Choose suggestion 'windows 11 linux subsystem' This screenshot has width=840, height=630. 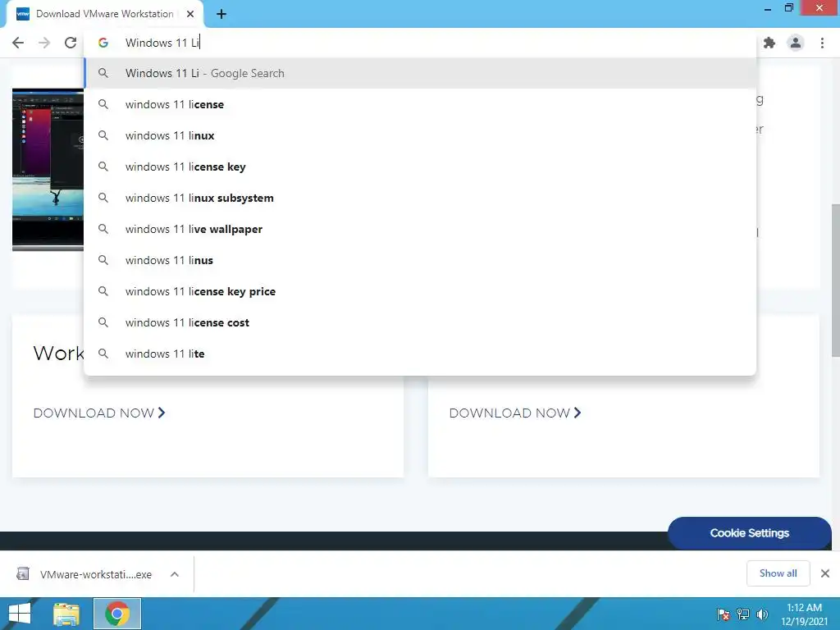click(x=421, y=198)
